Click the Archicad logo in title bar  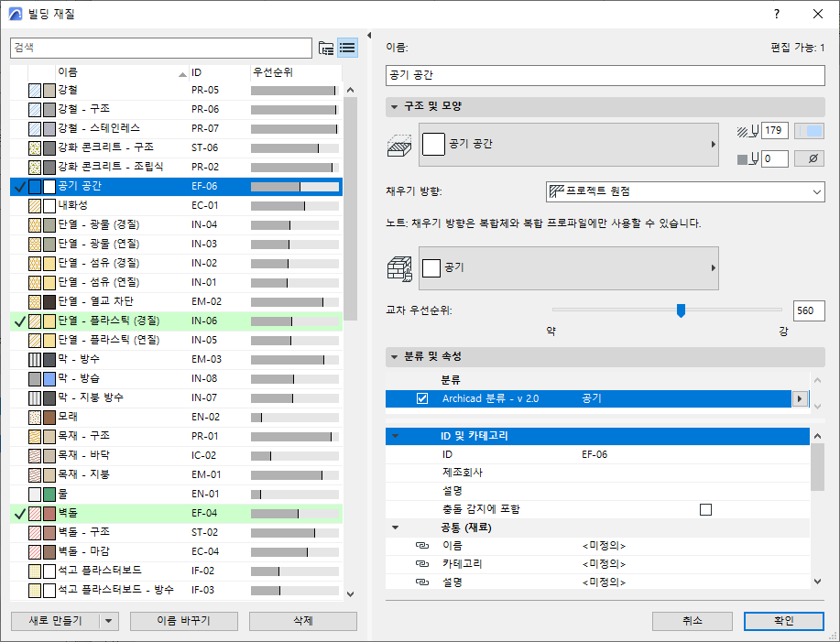pos(16,14)
